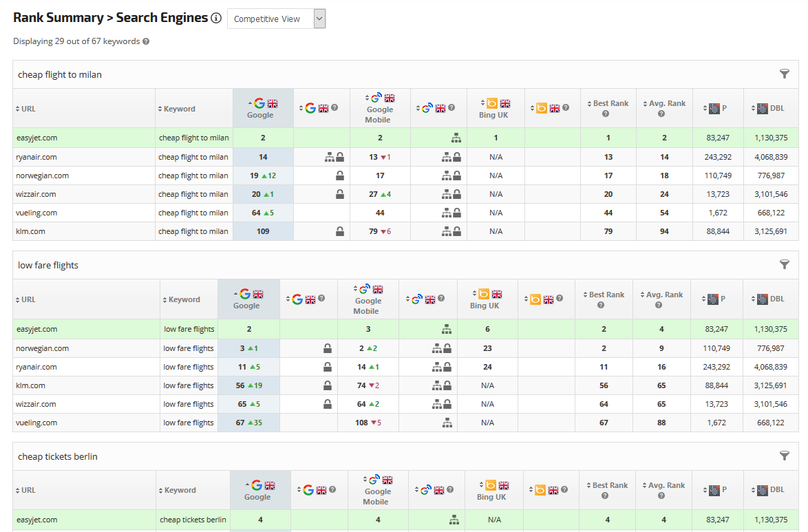Click easyjet.com in cheap tickets berlin table

pyautogui.click(x=36, y=520)
